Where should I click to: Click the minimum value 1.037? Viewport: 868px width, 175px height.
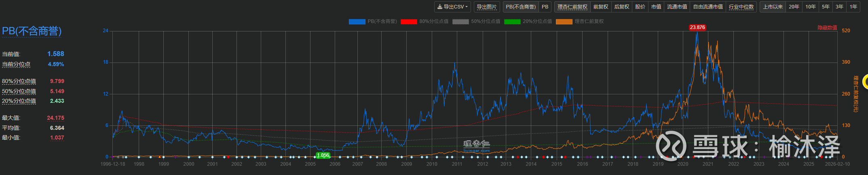pyautogui.click(x=57, y=138)
